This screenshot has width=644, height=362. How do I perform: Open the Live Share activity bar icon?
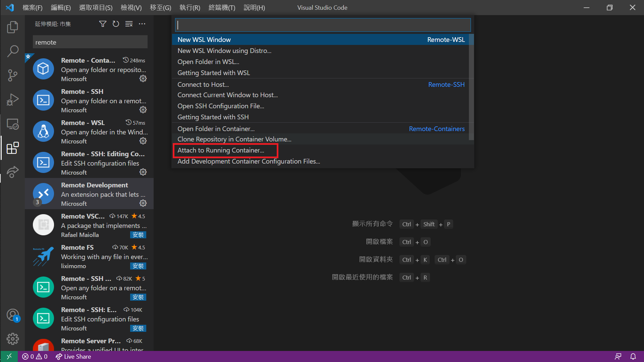point(12,172)
